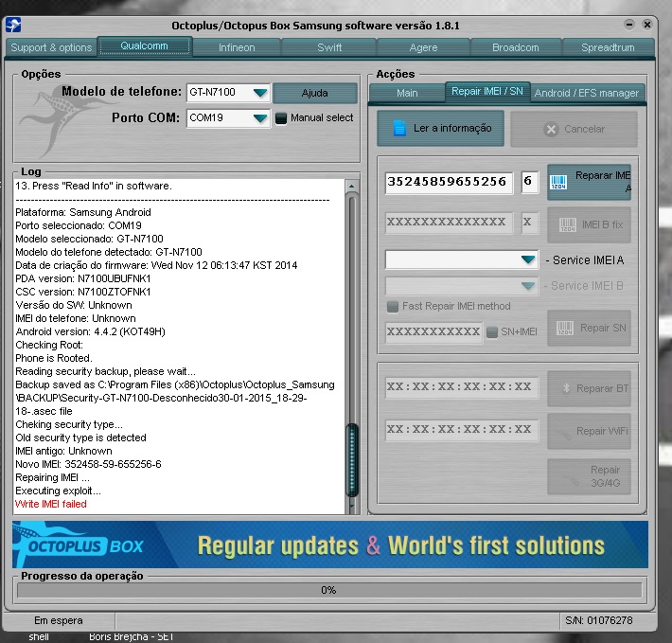Click barcode icon on IMEI B fix button

(x=568, y=224)
